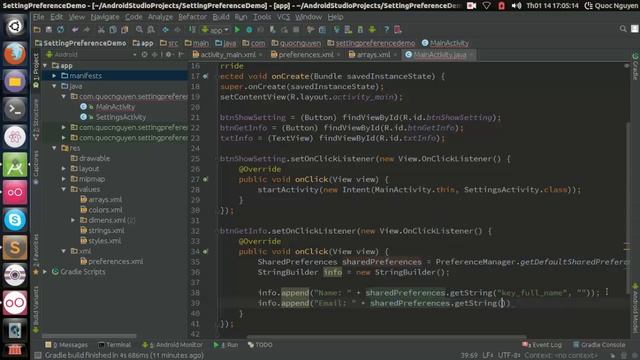Toggle the Android Model panel on right edge
The image size is (640, 360).
pyautogui.click(x=635, y=308)
